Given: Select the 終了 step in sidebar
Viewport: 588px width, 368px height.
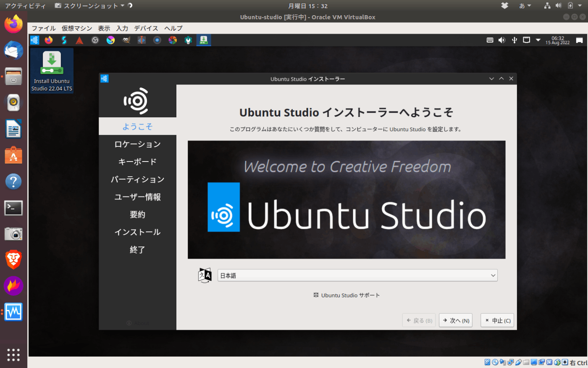Looking at the screenshot, I should tap(137, 250).
